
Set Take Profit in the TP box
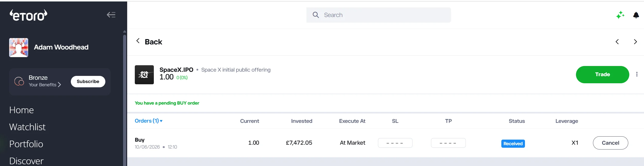448,143
